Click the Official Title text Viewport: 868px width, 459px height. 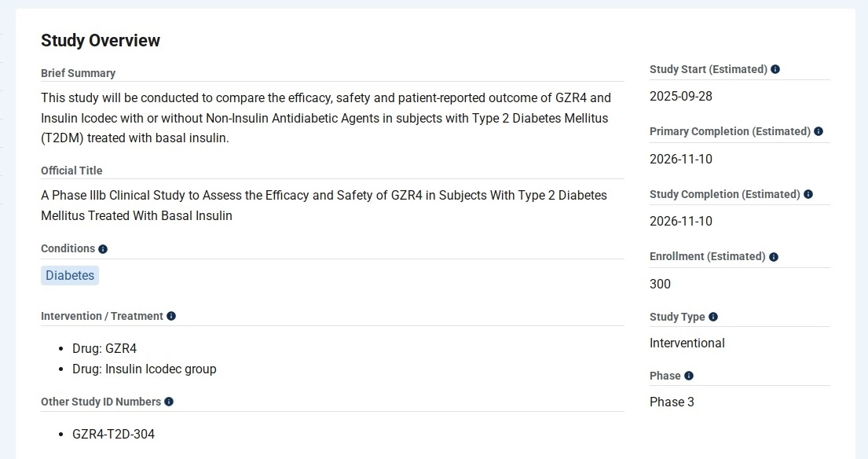click(324, 205)
